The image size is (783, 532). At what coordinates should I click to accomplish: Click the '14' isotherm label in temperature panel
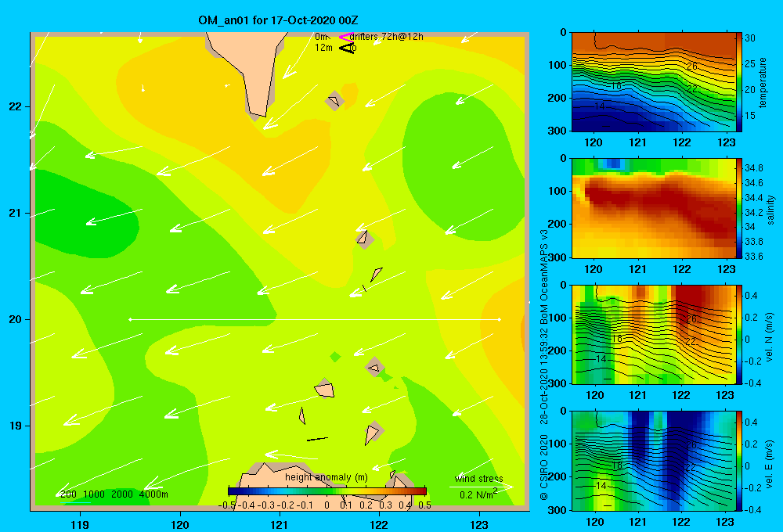pyautogui.click(x=600, y=106)
